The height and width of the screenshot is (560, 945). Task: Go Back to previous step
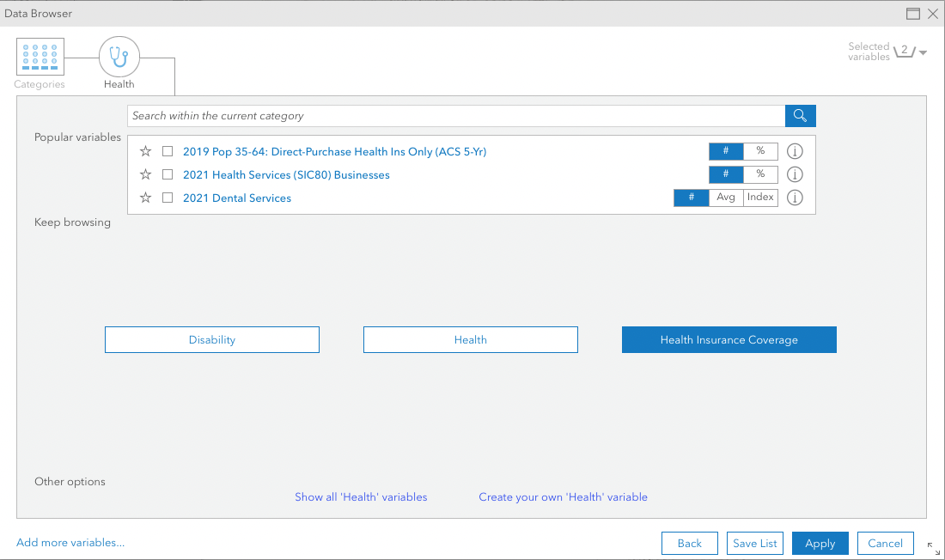click(690, 543)
